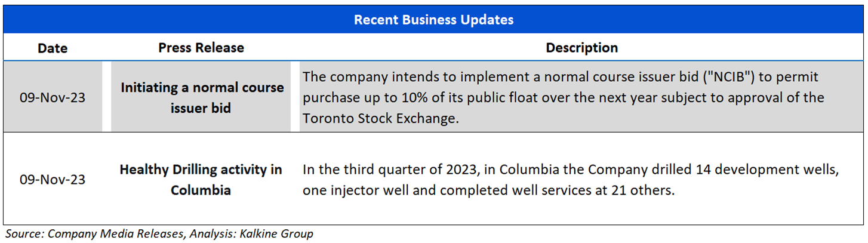Click the date cell in the Healthy Drilling row
This screenshot has height=243, width=868.
pos(53,180)
